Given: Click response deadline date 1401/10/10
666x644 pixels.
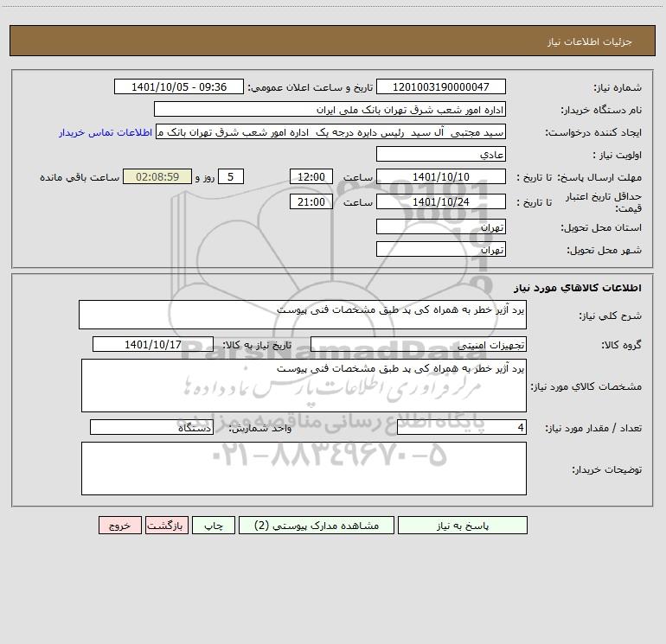Looking at the screenshot, I should 441,176.
